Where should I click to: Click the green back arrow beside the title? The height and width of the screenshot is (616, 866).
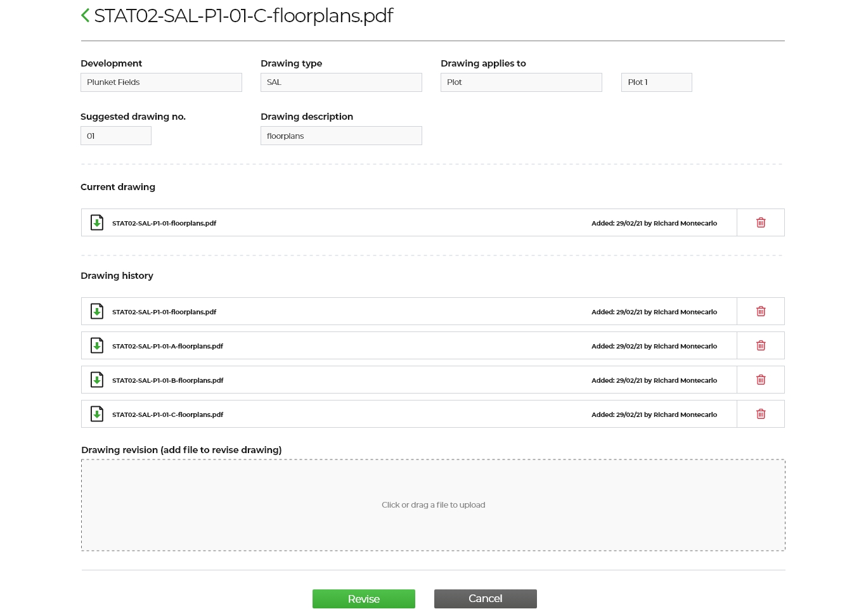tap(86, 15)
